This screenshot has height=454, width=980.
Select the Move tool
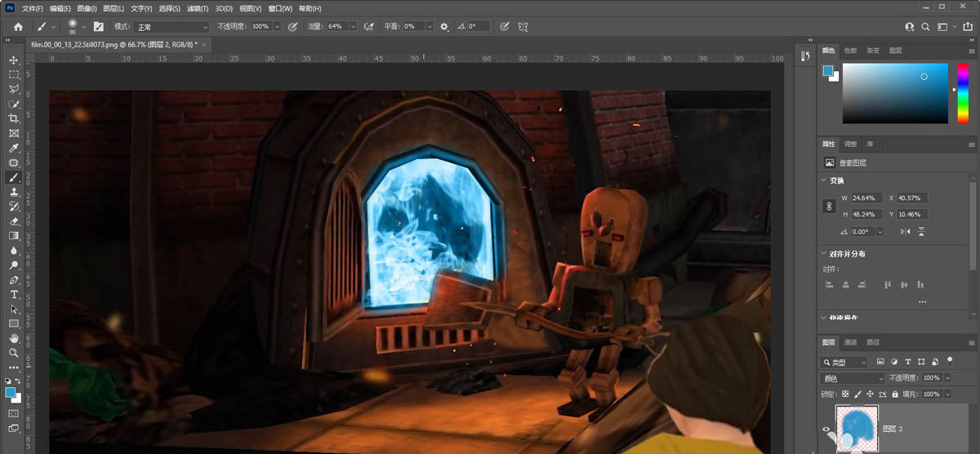[x=14, y=60]
